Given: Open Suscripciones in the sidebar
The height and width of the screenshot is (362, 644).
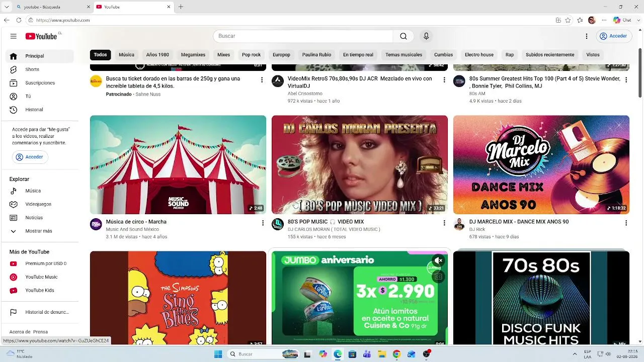Looking at the screenshot, I should pos(40,83).
